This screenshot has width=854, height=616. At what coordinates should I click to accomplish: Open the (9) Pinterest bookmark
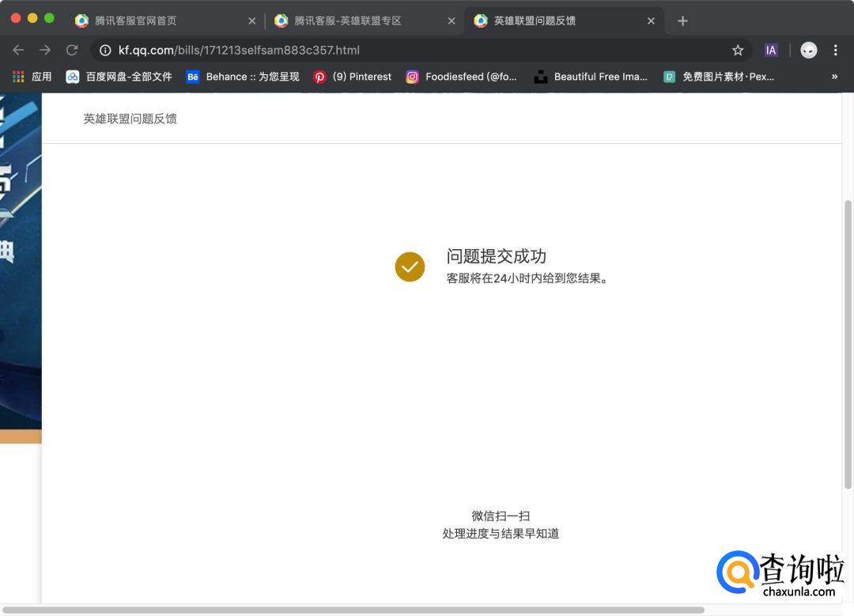pos(353,77)
